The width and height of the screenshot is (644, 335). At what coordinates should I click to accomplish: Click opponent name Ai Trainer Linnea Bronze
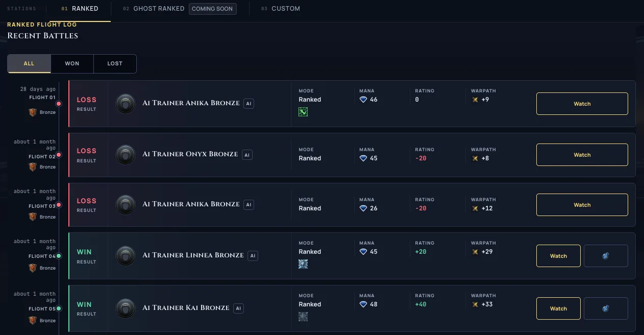click(x=193, y=255)
